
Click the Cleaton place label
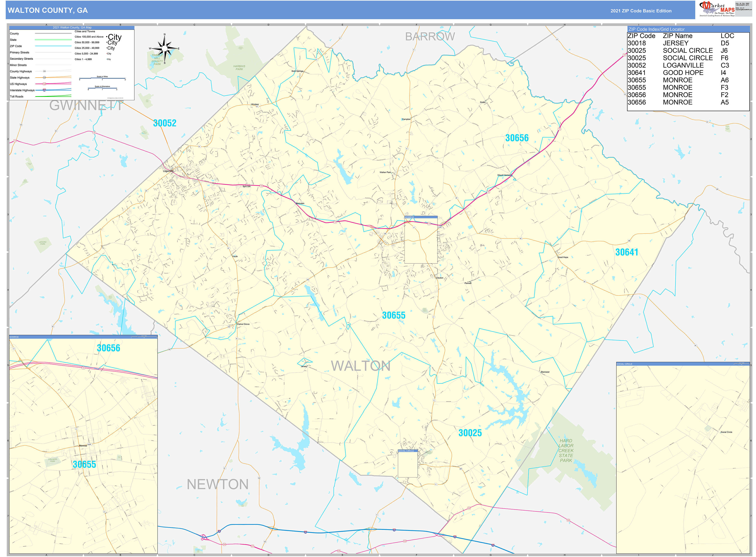[x=440, y=278]
